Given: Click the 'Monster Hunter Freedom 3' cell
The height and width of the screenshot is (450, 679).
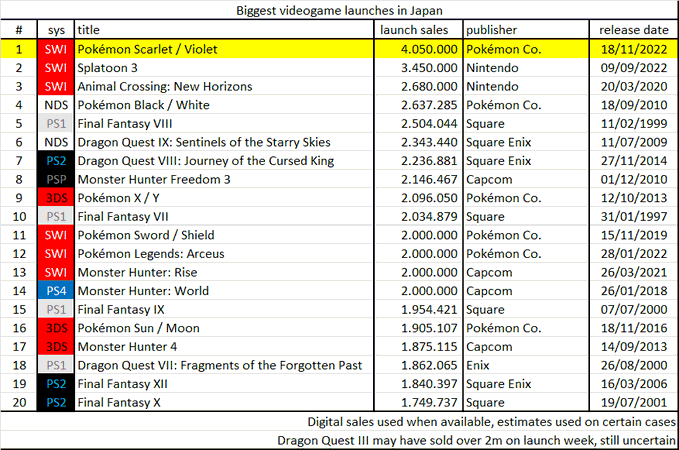Looking at the screenshot, I should coord(154,179).
